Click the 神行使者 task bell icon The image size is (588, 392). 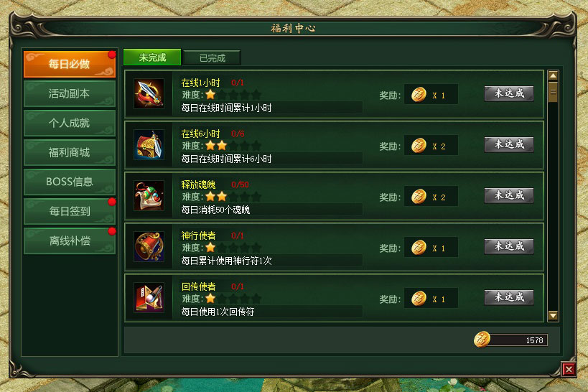(149, 247)
